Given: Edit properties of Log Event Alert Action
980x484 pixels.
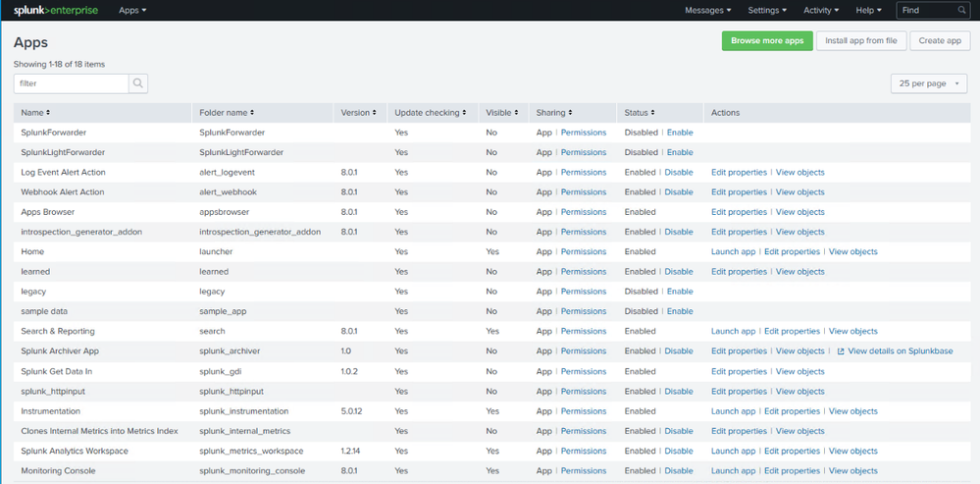Looking at the screenshot, I should click(x=739, y=173).
